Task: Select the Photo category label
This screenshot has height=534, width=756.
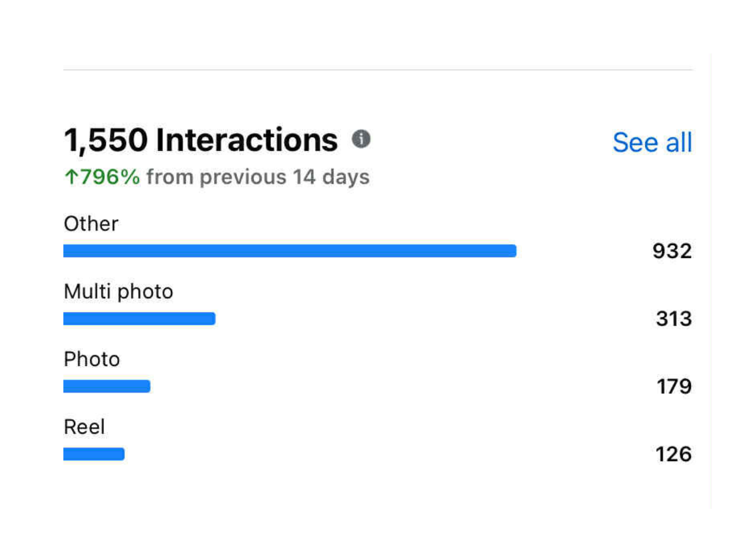Action: click(92, 359)
